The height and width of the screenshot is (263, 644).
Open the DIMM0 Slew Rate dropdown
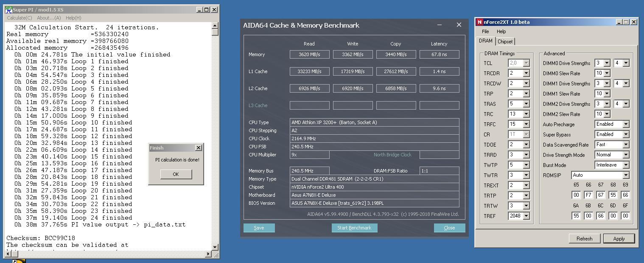click(607, 73)
